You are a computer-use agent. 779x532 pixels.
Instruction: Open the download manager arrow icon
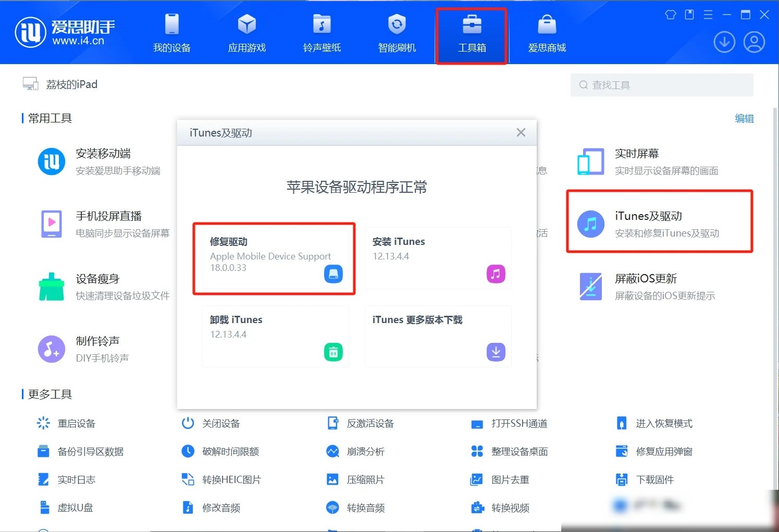(x=724, y=42)
